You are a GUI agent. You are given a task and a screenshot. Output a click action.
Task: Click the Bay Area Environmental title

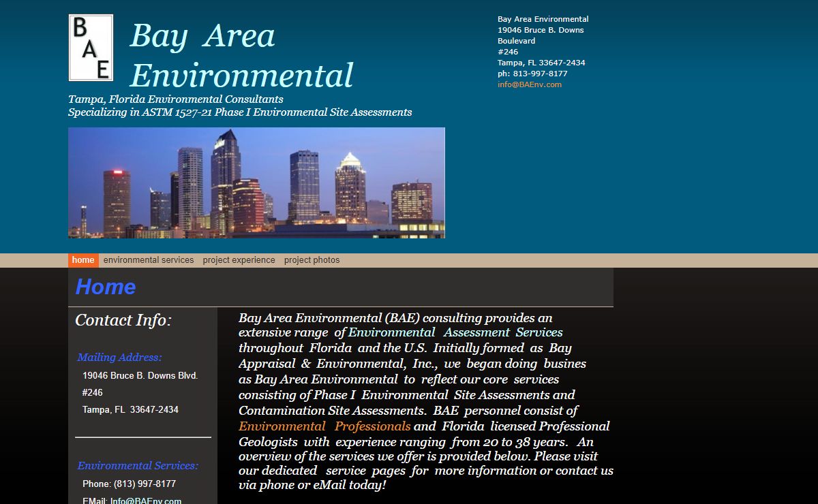pos(242,55)
